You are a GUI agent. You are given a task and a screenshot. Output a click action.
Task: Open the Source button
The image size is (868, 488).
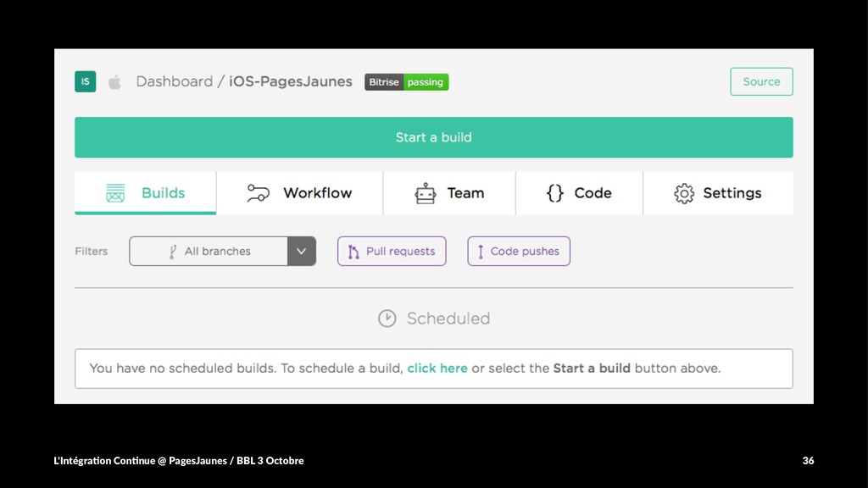pyautogui.click(x=761, y=81)
